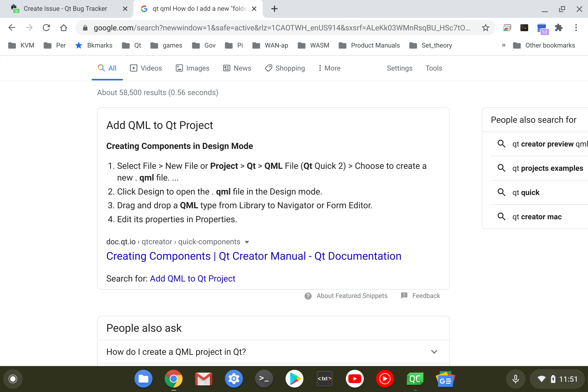Reload the current page
The image size is (588, 392).
(x=46, y=27)
